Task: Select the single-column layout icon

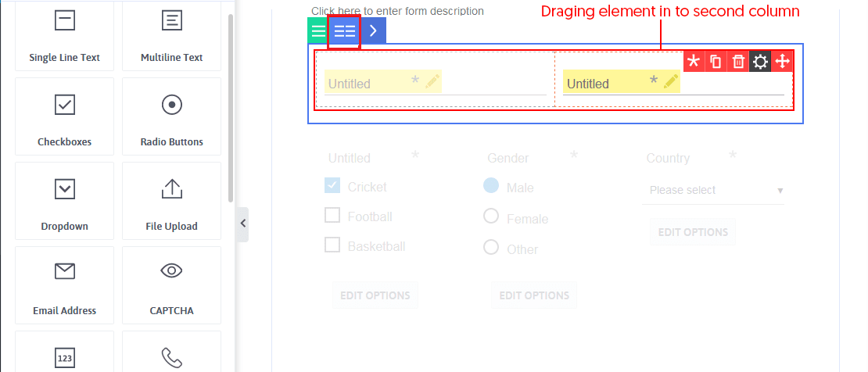Action: 318,31
